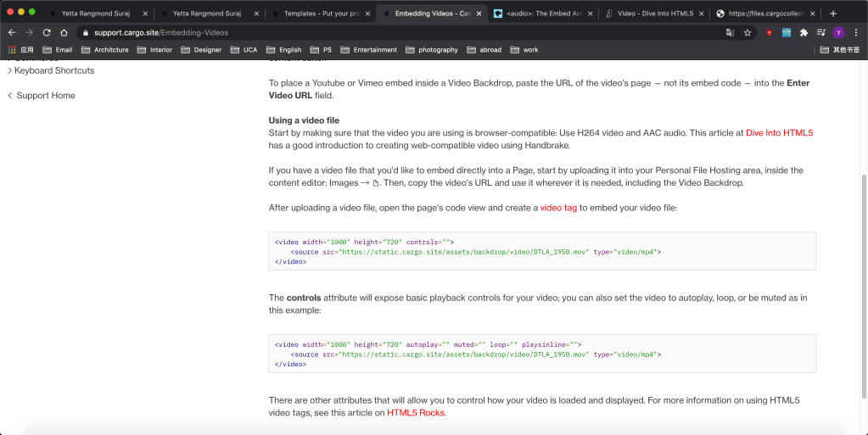
Task: Reload the page with the refresh icon
Action: (47, 32)
